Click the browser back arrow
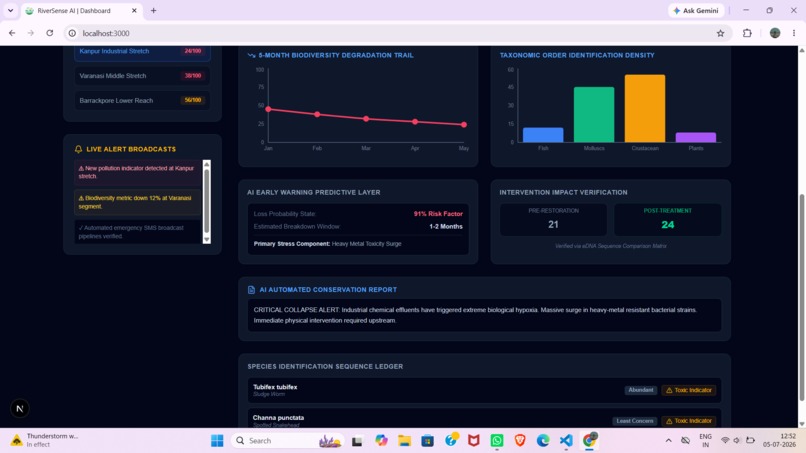Image resolution: width=806 pixels, height=453 pixels. pyautogui.click(x=12, y=33)
